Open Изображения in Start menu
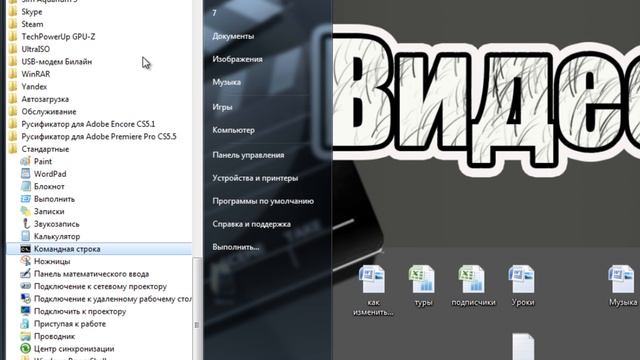 click(x=237, y=59)
